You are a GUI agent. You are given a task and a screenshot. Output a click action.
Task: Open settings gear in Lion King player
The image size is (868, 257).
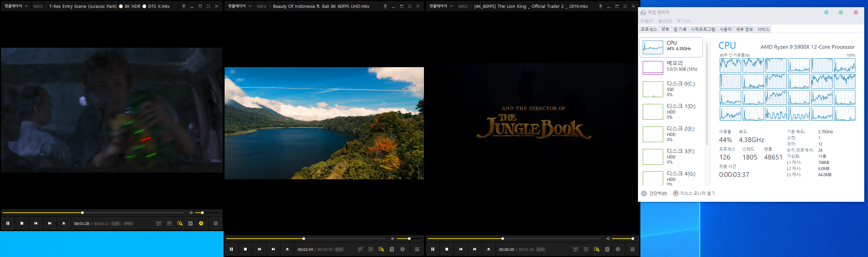(618, 249)
